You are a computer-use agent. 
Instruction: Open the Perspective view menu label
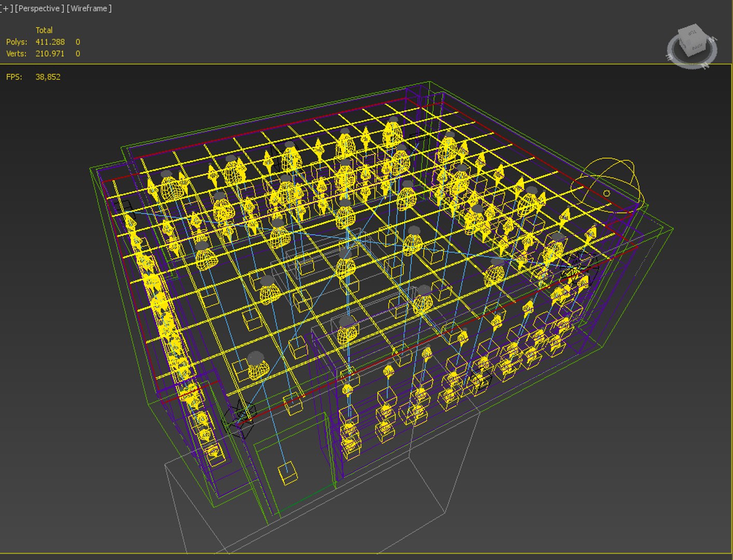click(x=39, y=8)
